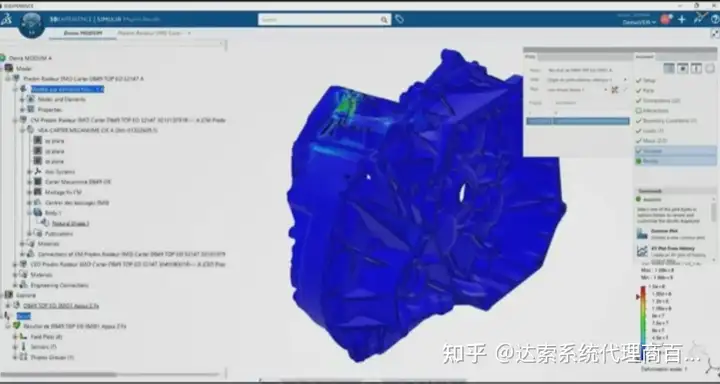The width and height of the screenshot is (720, 384).
Task: Open the 3DEXPERIENCE compass
Action: pyautogui.click(x=32, y=25)
